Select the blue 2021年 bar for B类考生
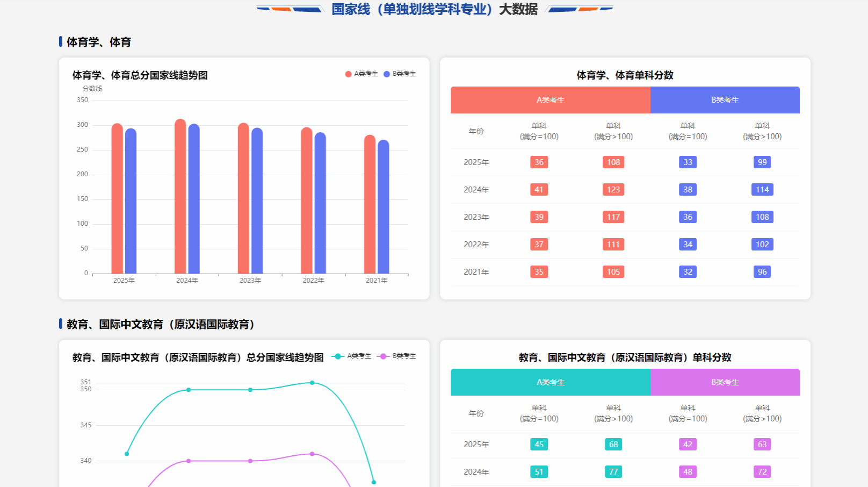 click(384, 207)
